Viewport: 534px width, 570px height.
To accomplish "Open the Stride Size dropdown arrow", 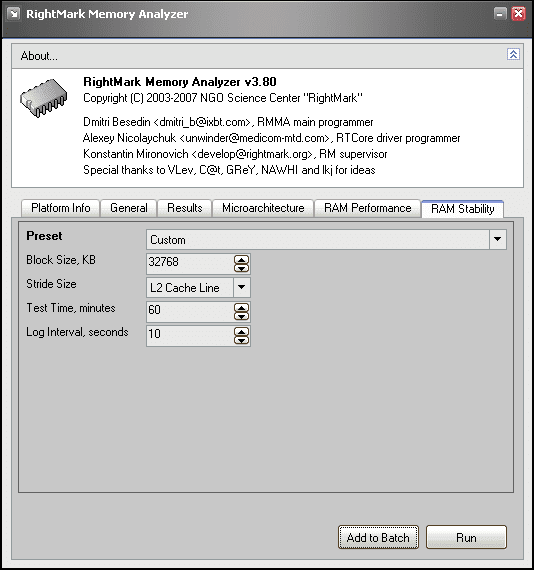I will click(x=241, y=288).
